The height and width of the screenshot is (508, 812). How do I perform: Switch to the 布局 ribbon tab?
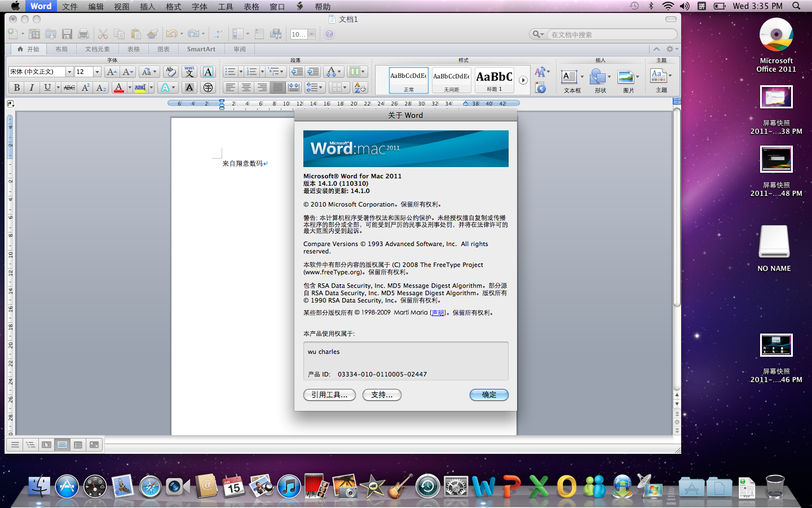[61, 49]
